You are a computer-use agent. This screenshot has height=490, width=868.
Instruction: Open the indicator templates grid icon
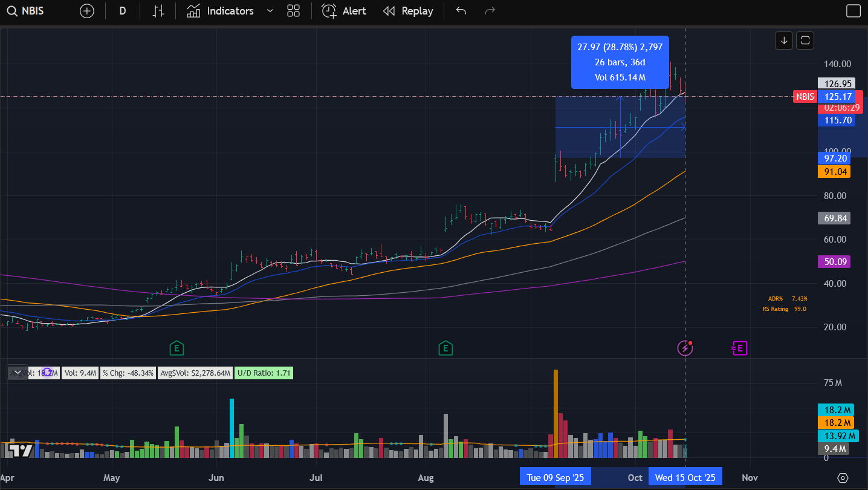tap(294, 11)
